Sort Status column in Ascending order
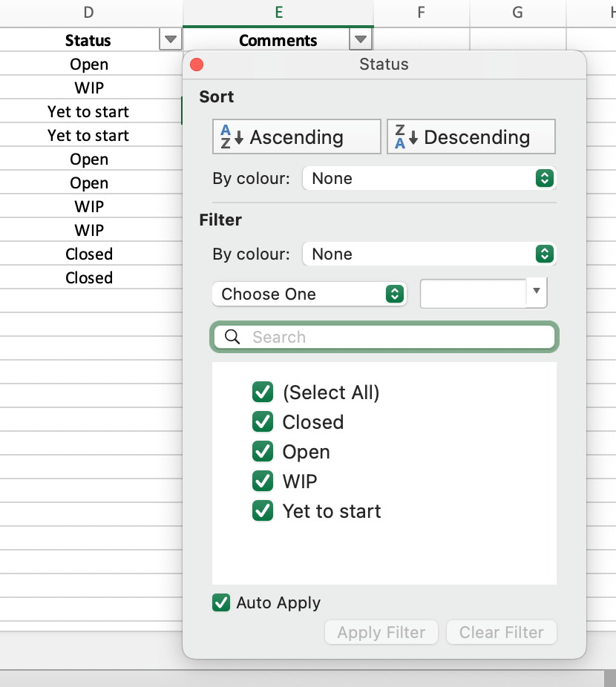Viewport: 616px width, 687px height. 296,137
